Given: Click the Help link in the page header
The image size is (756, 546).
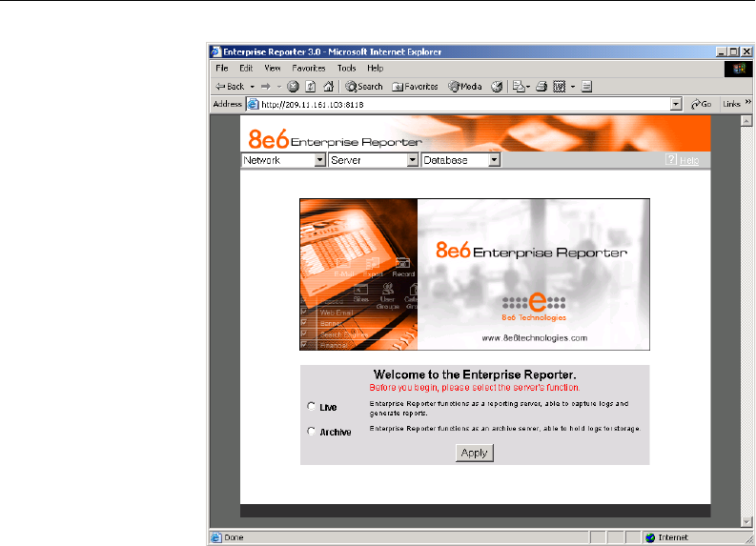Looking at the screenshot, I should click(689, 160).
